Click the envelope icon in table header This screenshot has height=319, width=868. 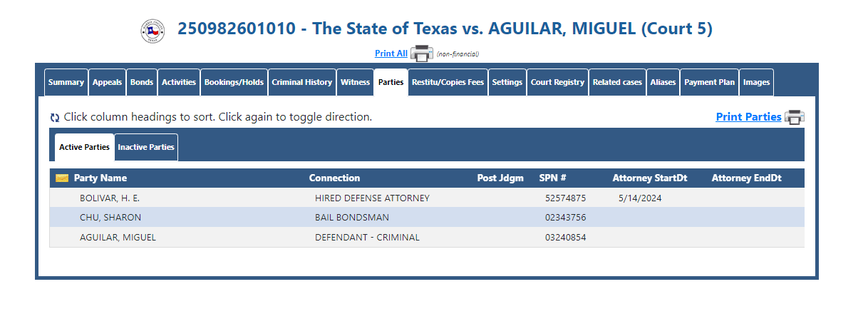[62, 178]
